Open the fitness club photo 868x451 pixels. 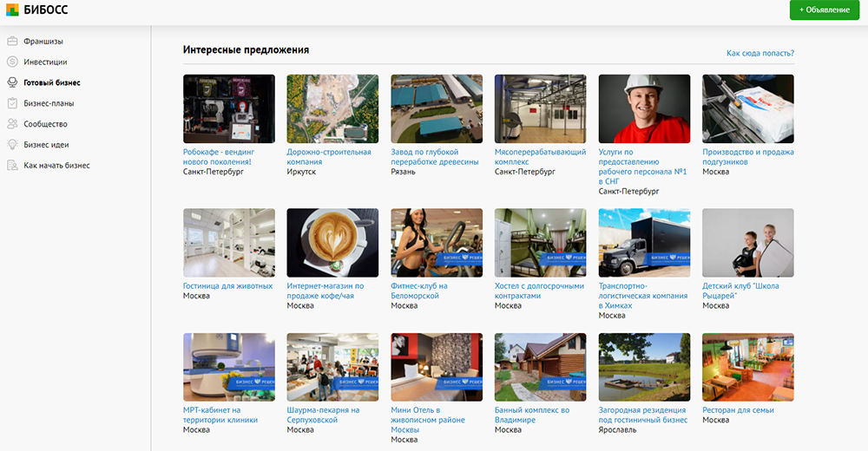[437, 243]
